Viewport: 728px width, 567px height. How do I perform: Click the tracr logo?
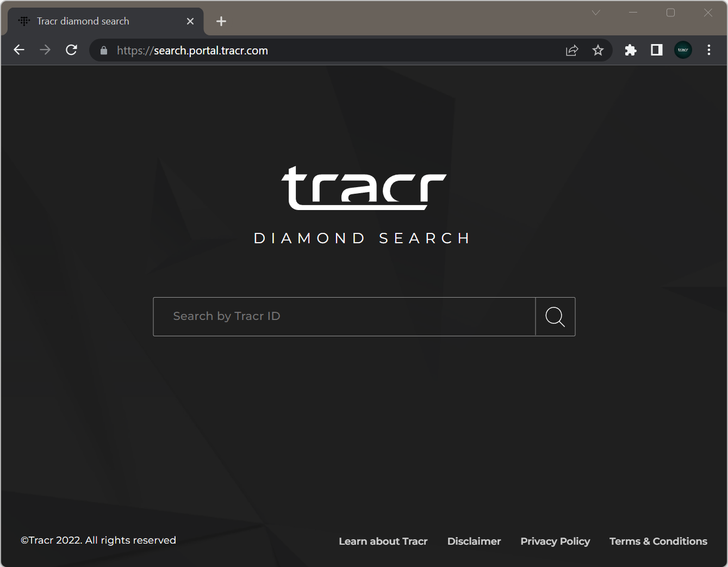click(364, 188)
